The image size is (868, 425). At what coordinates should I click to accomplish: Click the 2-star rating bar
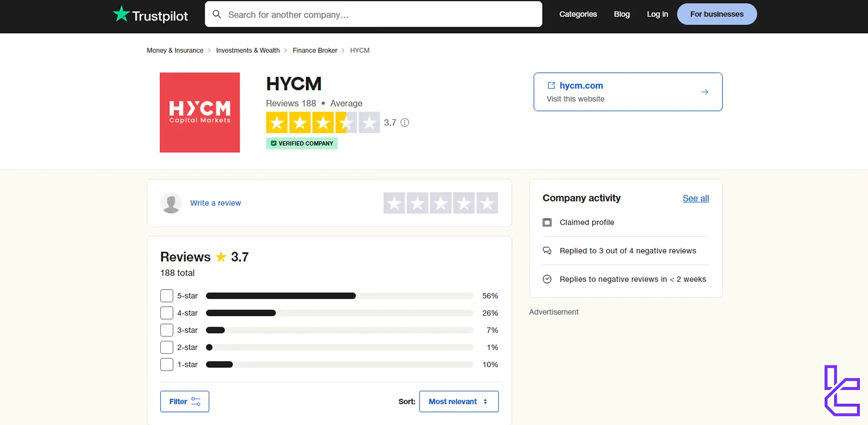(340, 347)
